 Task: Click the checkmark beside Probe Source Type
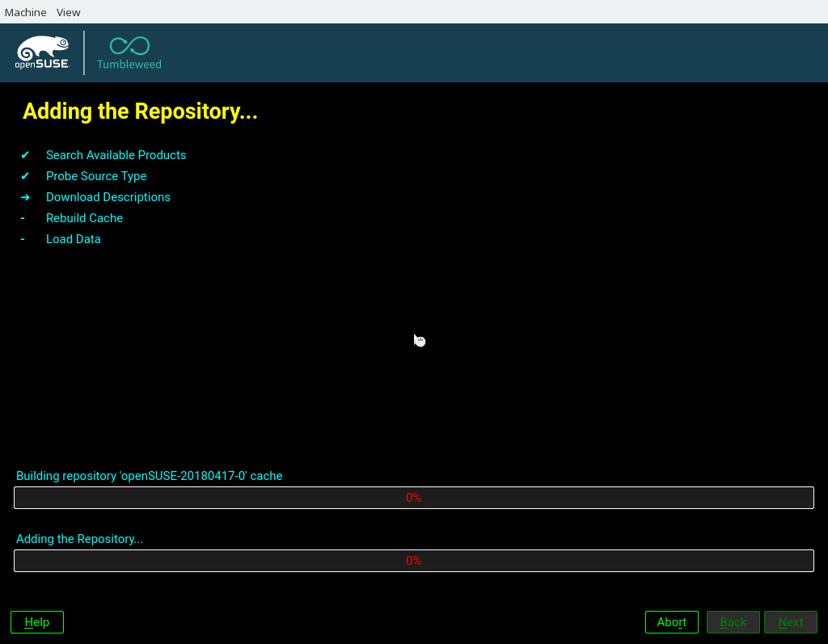click(x=25, y=176)
